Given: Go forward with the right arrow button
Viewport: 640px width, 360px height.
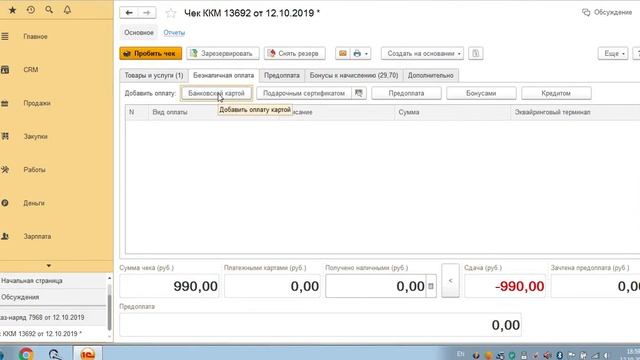Looking at the screenshot, I should click(x=147, y=13).
